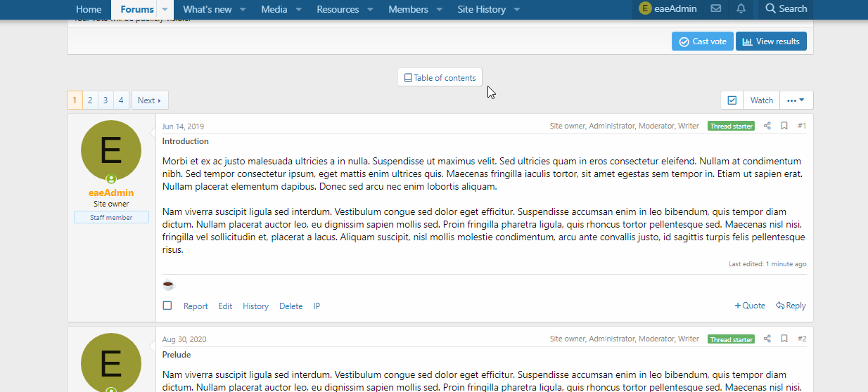868x392 pixels.
Task: Open the more options ellipsis menu
Action: (x=796, y=100)
